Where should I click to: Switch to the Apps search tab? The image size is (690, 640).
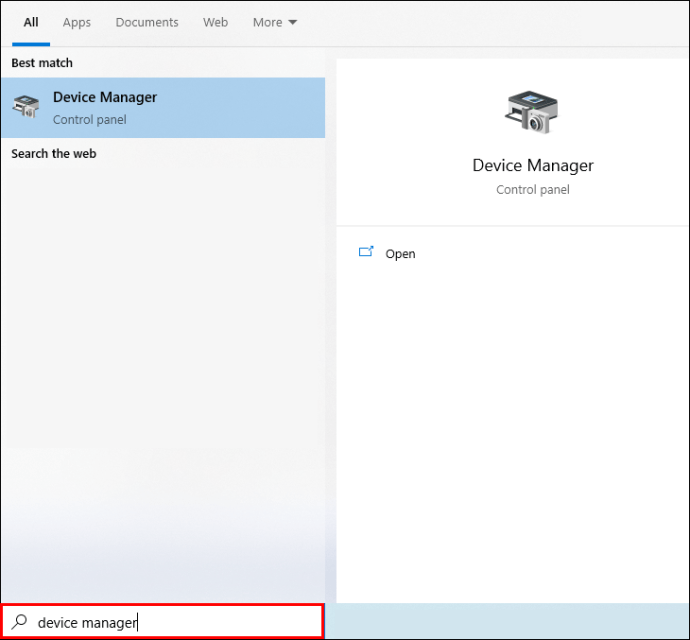pyautogui.click(x=77, y=22)
